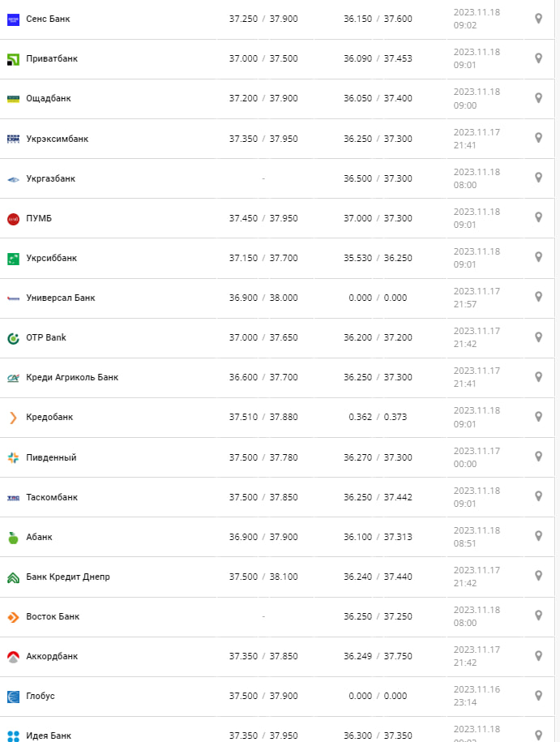This screenshot has width=560, height=742.
Task: Click the Кредобанк orange chevron logo
Action: pyautogui.click(x=13, y=418)
